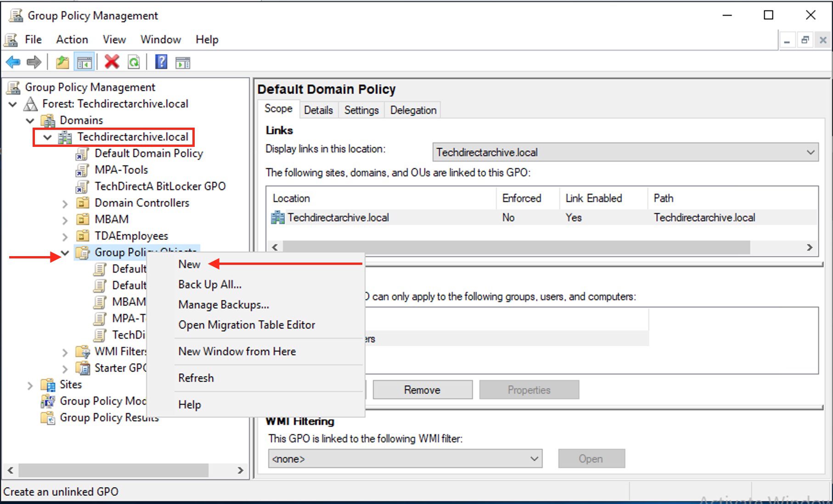Click the WMI Filters node icon
This screenshot has height=504, width=833.
point(83,352)
